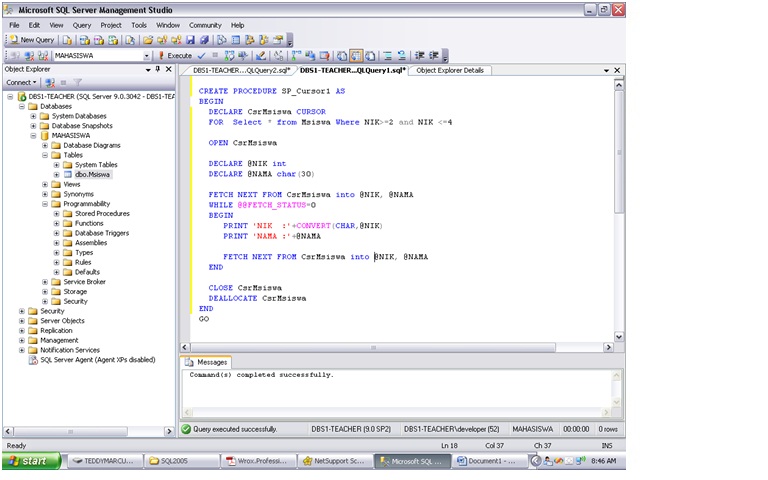
Task: Switch to Document1 in taskbar
Action: pos(490,461)
